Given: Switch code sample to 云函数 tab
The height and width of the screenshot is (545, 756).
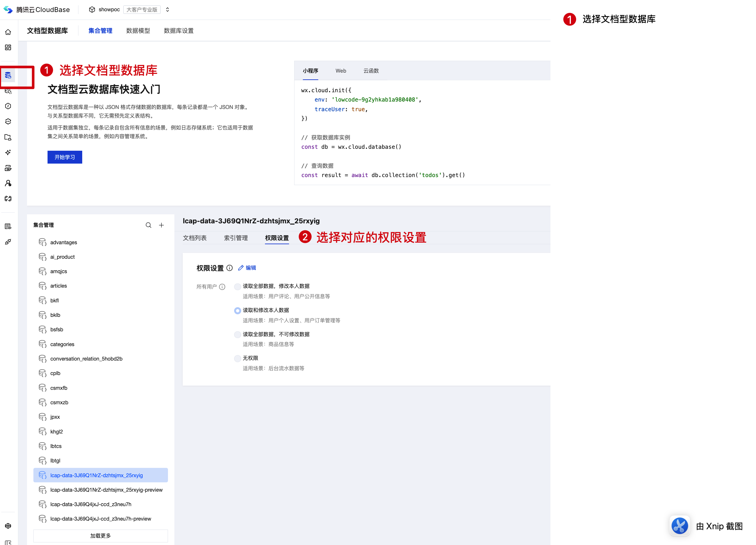Looking at the screenshot, I should point(371,71).
